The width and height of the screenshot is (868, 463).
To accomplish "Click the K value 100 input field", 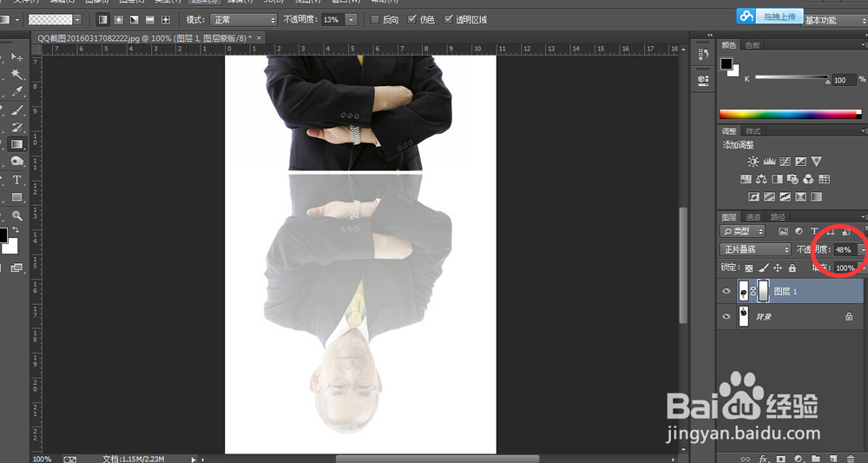I will click(843, 80).
